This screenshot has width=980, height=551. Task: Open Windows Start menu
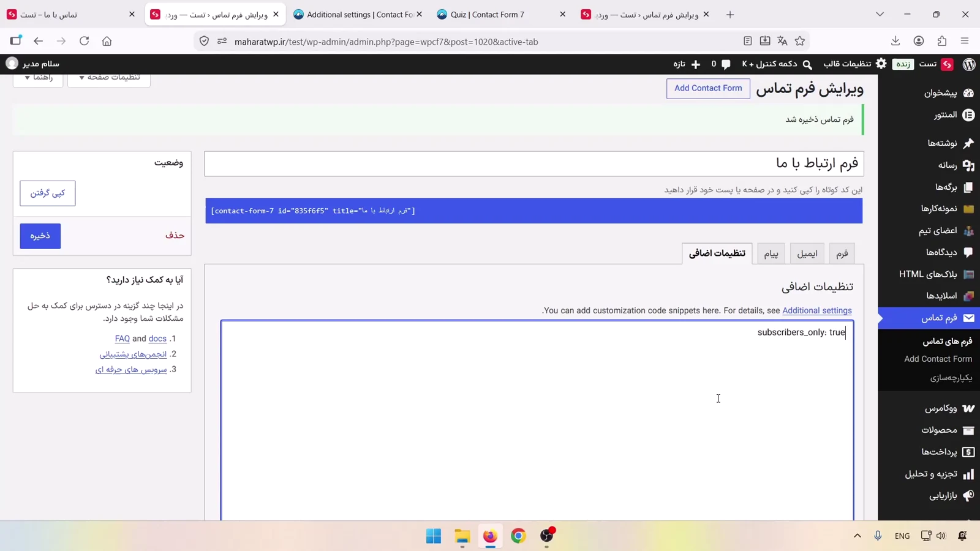tap(434, 536)
